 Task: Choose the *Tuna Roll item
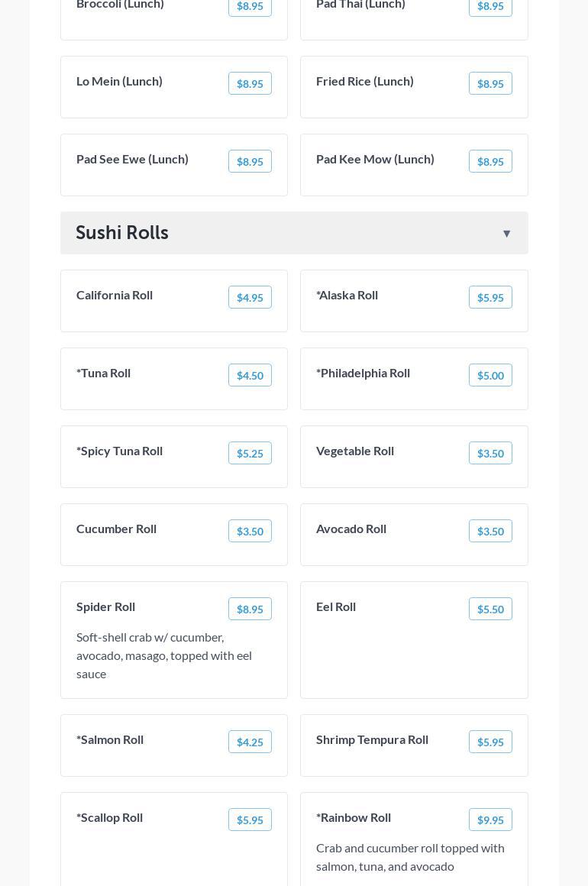pos(104,373)
